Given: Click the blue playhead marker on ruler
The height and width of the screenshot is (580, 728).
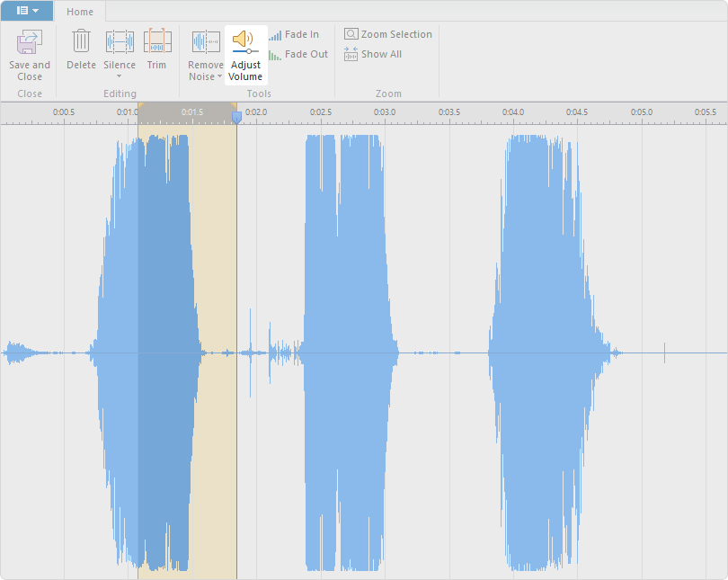Looking at the screenshot, I should (236, 116).
